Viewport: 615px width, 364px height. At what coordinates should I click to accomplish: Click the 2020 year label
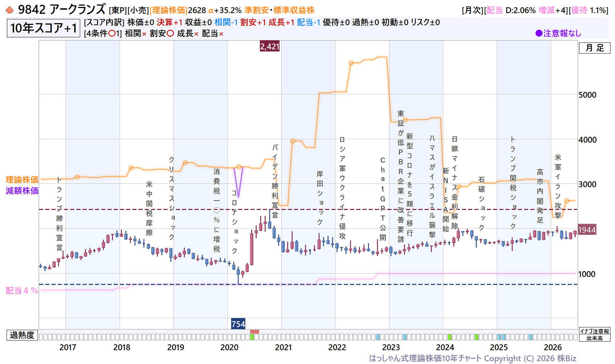229,347
